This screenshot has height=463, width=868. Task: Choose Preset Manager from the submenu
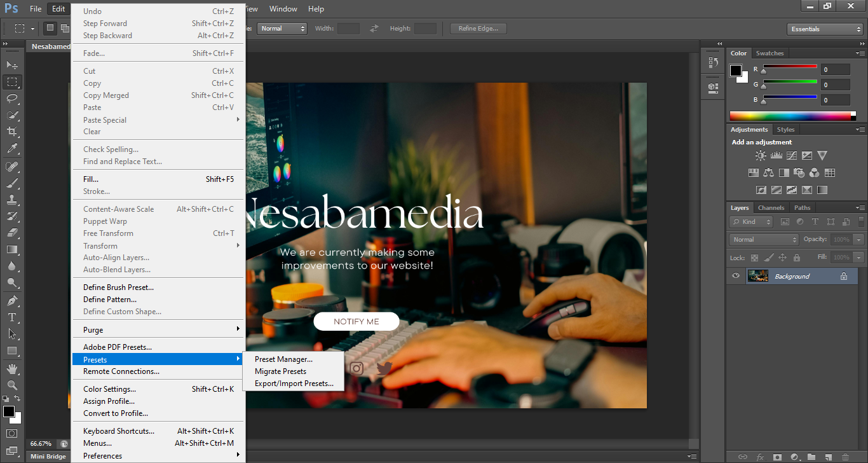(283, 359)
